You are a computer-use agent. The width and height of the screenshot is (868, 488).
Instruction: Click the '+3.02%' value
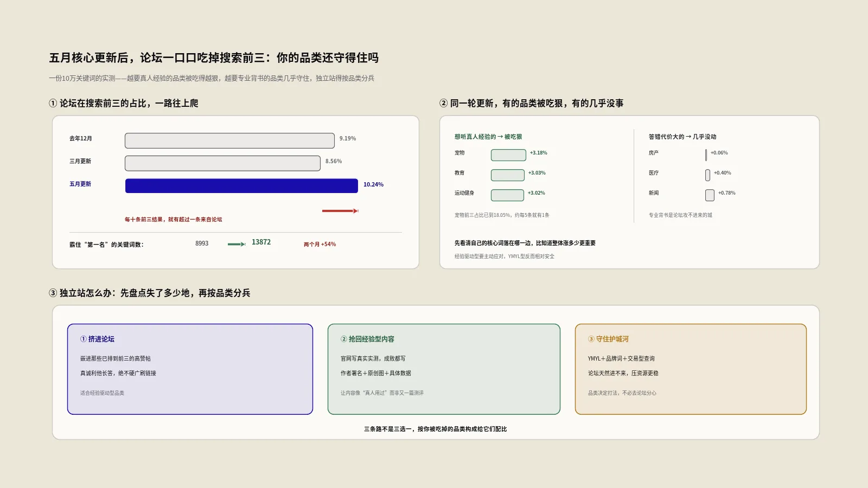pyautogui.click(x=537, y=193)
